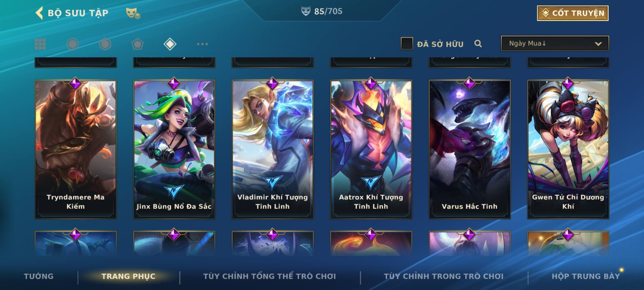644x290 pixels.
Task: Expand sort options with the chevron arrow
Action: click(x=598, y=44)
